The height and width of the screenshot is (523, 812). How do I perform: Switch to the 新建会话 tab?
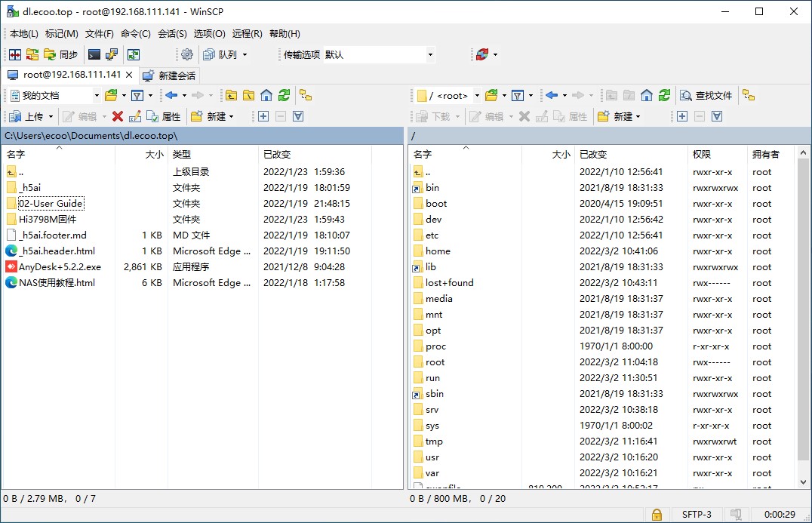coord(170,75)
